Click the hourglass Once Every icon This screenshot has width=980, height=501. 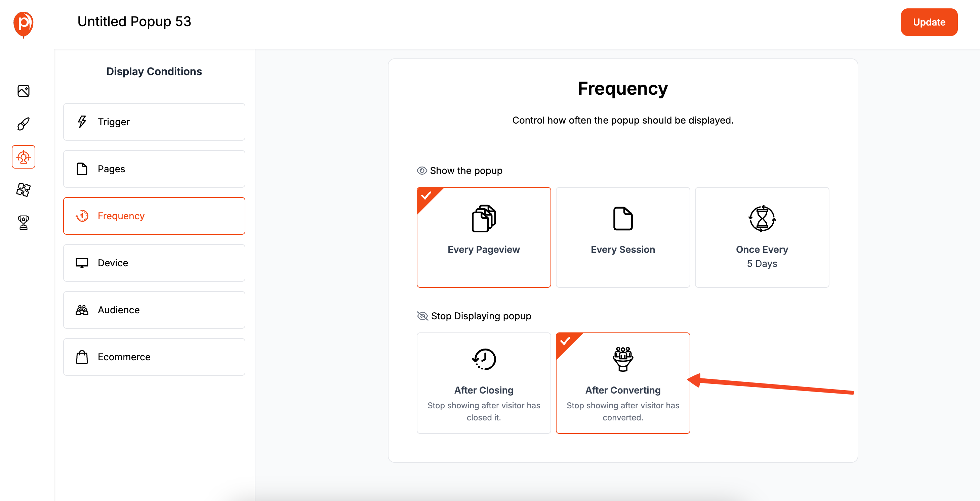[x=762, y=219]
